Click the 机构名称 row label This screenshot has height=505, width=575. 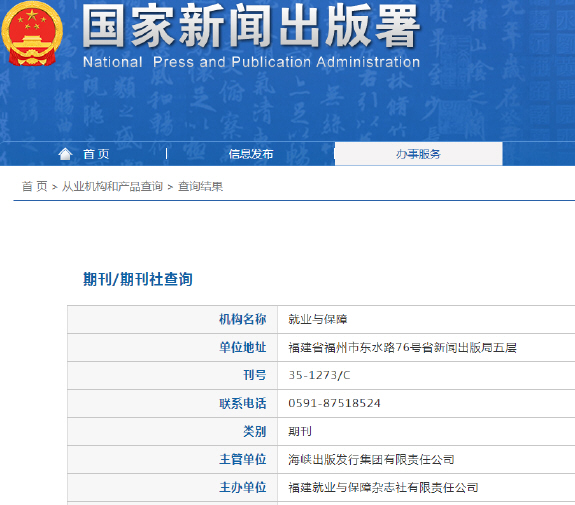tap(242, 319)
